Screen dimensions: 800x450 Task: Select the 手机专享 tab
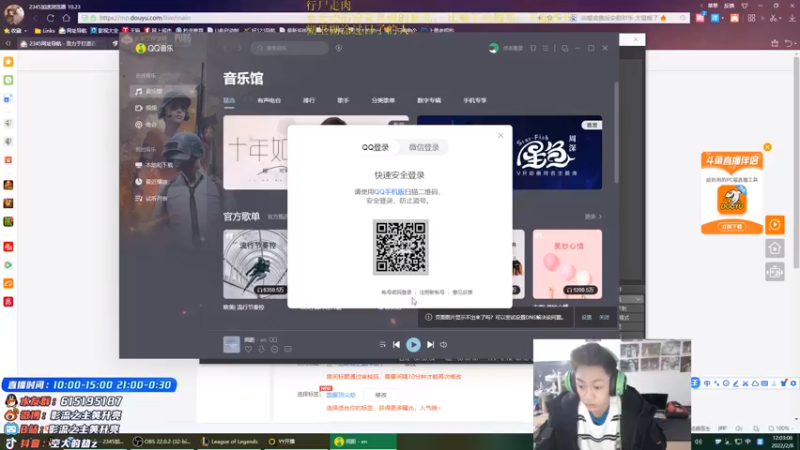point(475,101)
